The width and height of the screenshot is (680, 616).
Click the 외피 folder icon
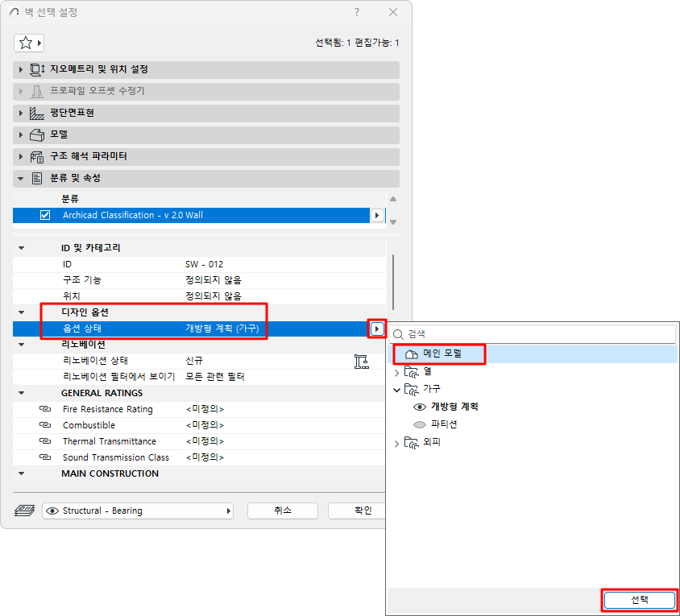coord(411,443)
